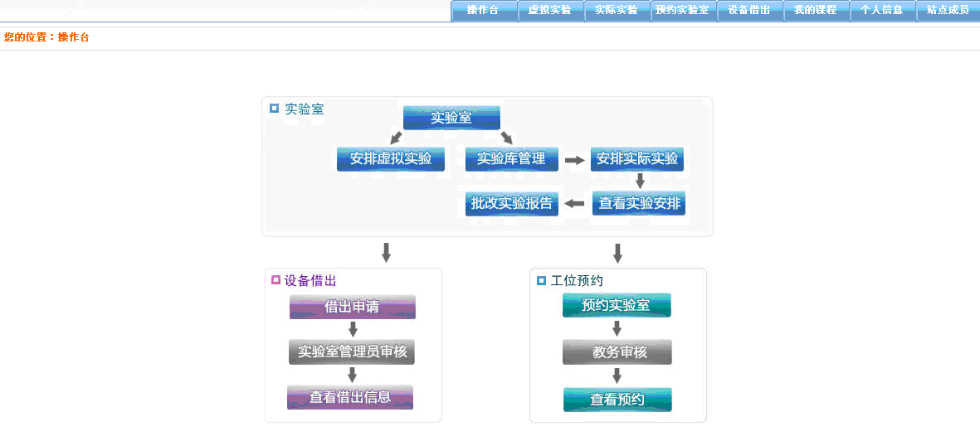Screen dimensions: 980x446
Task: Click the 个人信息 tab
Action: click(x=882, y=11)
